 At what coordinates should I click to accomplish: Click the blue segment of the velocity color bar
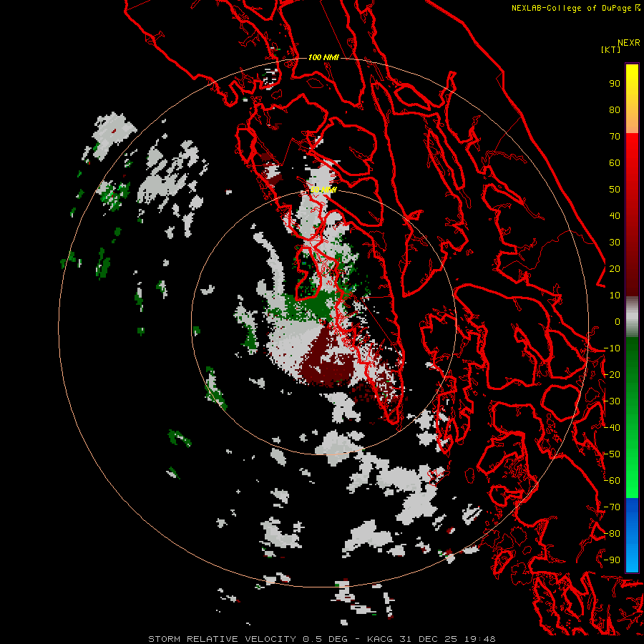[632, 535]
